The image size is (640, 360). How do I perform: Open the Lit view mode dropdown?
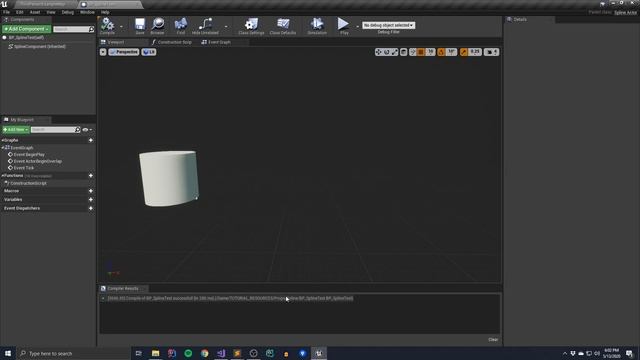click(149, 52)
